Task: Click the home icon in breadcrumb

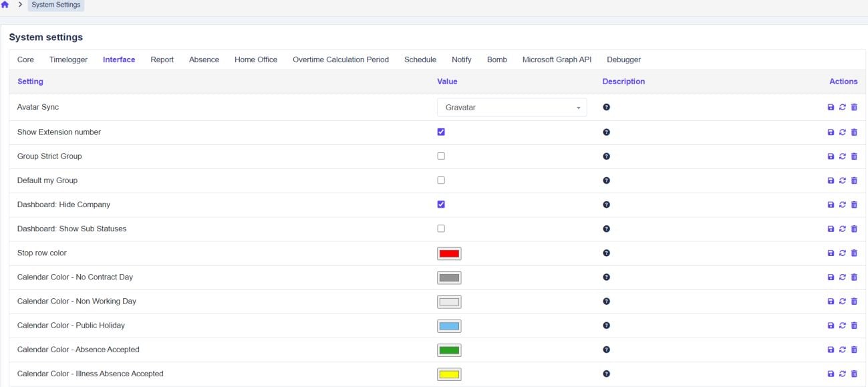Action: pyautogui.click(x=6, y=5)
